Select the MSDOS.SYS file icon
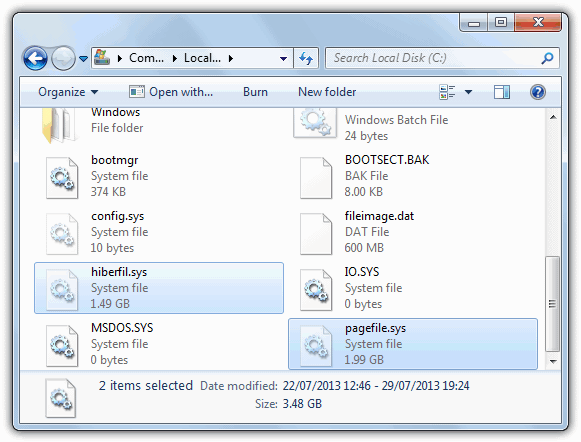The width and height of the screenshot is (581, 442). (62, 346)
